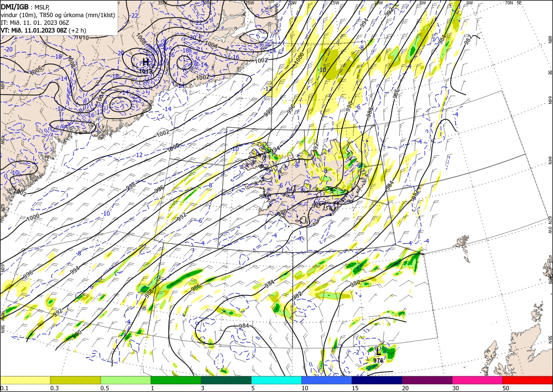
Task: Click the "0W" longitude label on top edge
Action: 469,3
